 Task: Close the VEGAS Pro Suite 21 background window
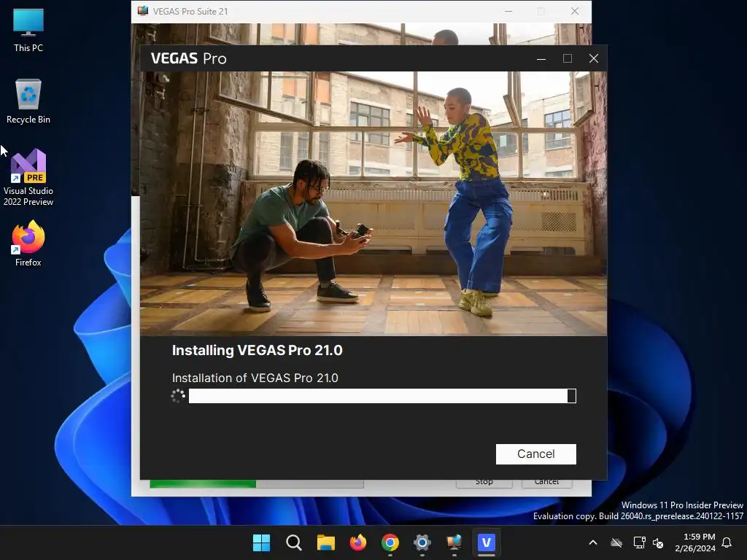(x=575, y=11)
